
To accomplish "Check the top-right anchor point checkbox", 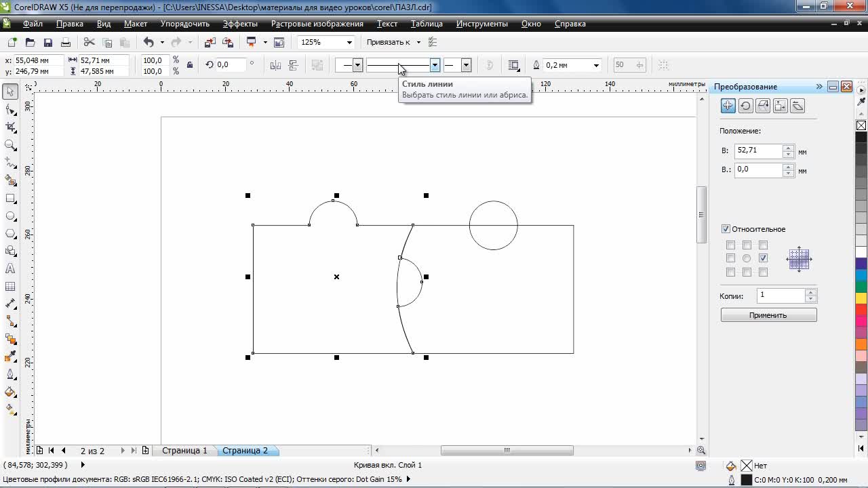I will 763,245.
